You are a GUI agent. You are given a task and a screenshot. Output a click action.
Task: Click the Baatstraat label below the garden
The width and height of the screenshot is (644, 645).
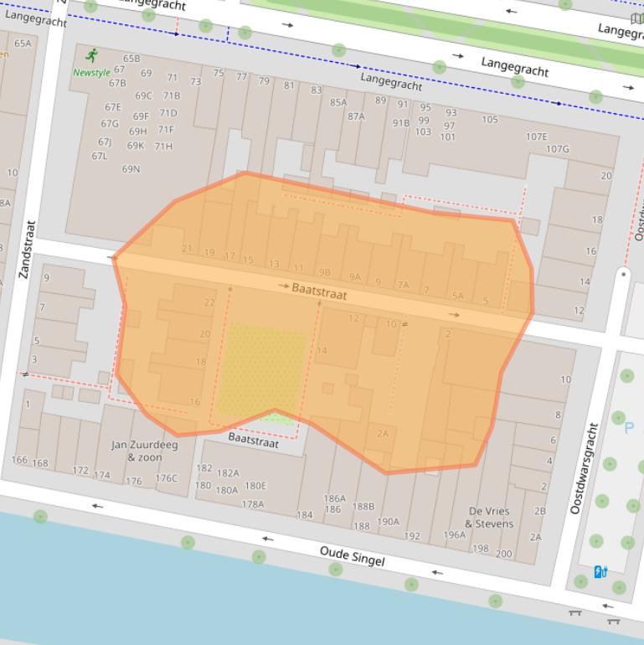pyautogui.click(x=253, y=441)
